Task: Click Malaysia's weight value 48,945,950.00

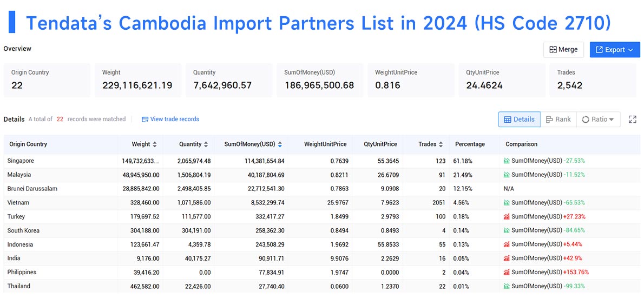Action: click(x=141, y=175)
